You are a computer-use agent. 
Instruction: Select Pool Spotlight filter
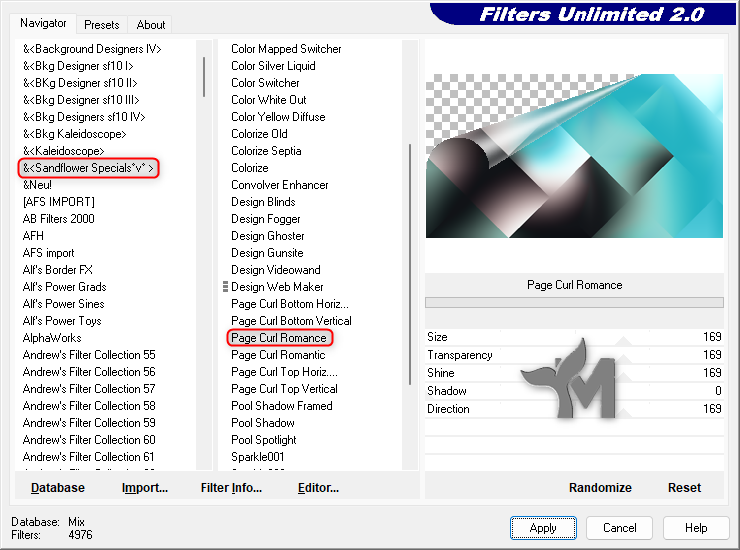[264, 440]
